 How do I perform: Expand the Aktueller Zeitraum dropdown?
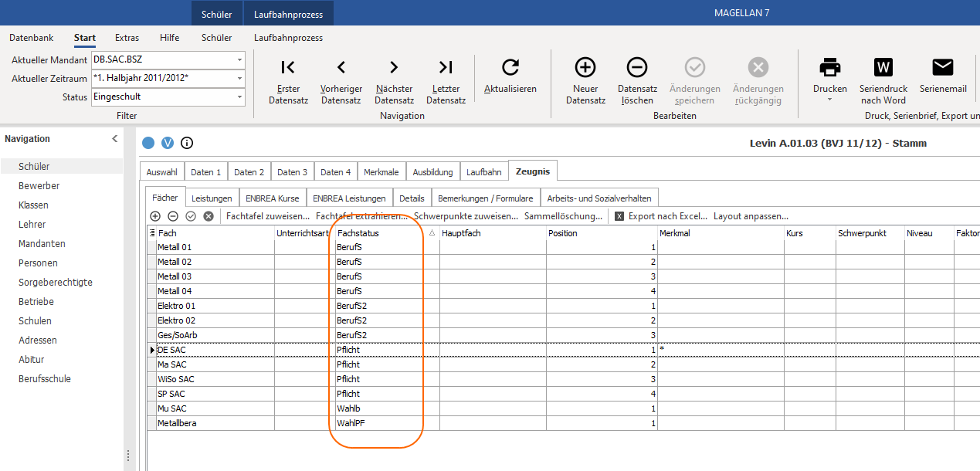click(x=240, y=78)
